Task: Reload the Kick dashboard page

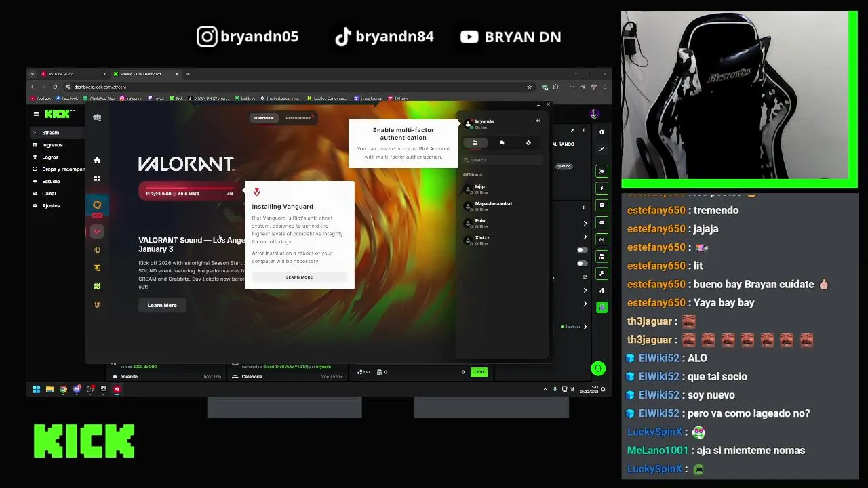Action: click(x=55, y=87)
